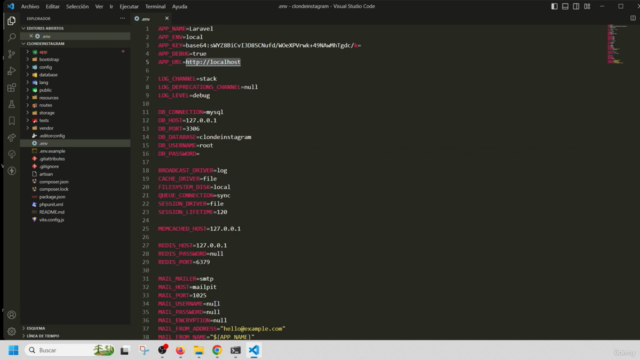Open File Explorer from the taskbar
Viewport: 640px width, 360px height.
pos(199,350)
